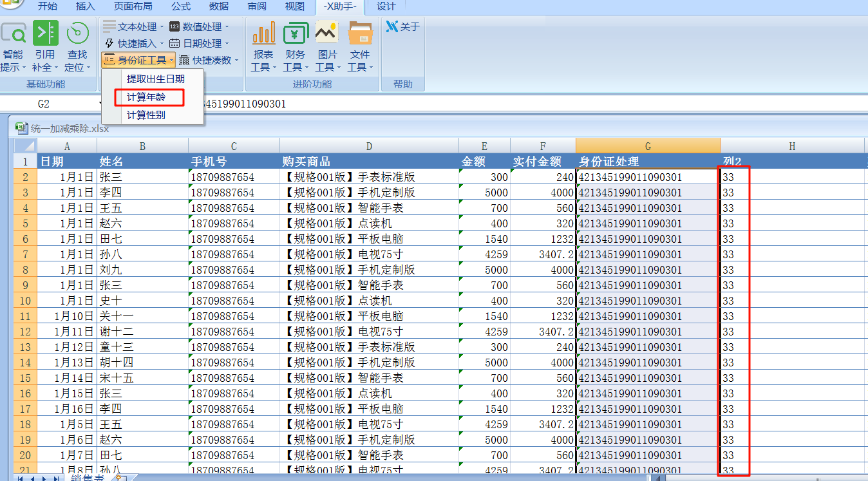Open the 查找定位 find and locate tool
This screenshot has width=868, height=481.
tap(77, 47)
